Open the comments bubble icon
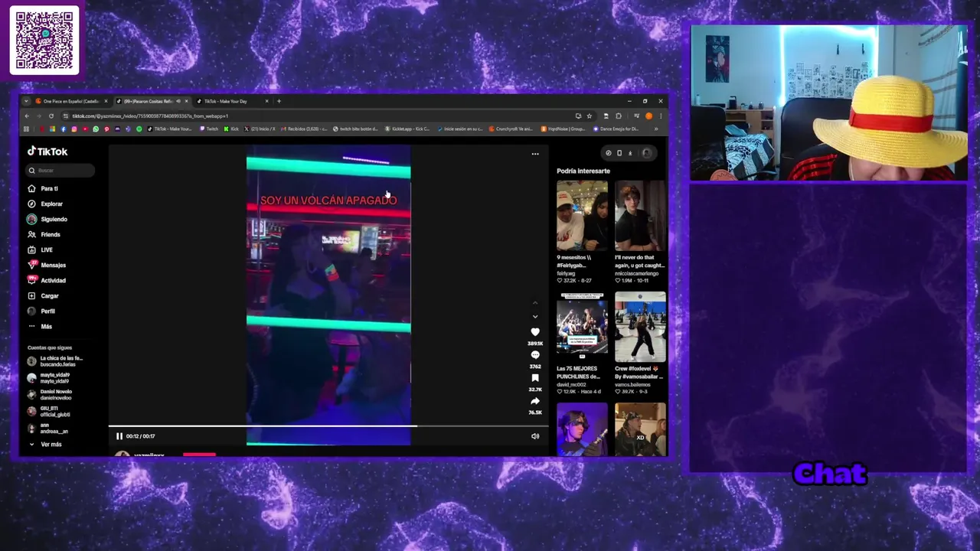980x551 pixels. (535, 355)
